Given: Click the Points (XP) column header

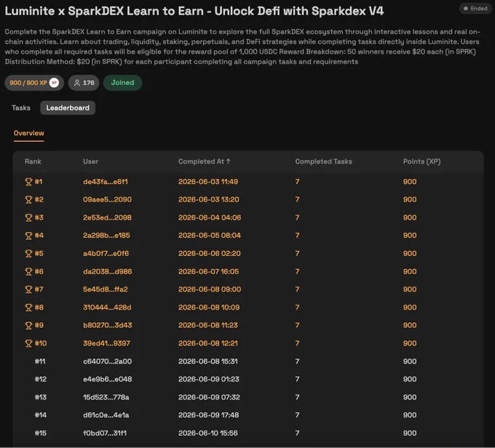Looking at the screenshot, I should tap(421, 161).
